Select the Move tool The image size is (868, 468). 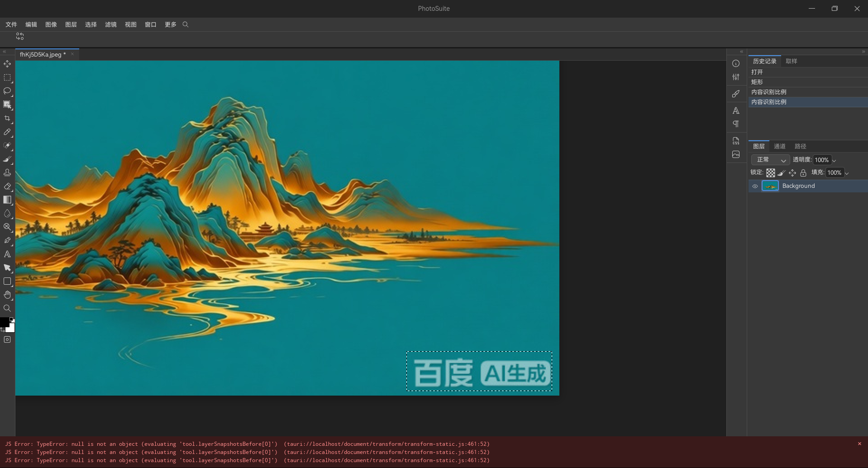(x=7, y=64)
